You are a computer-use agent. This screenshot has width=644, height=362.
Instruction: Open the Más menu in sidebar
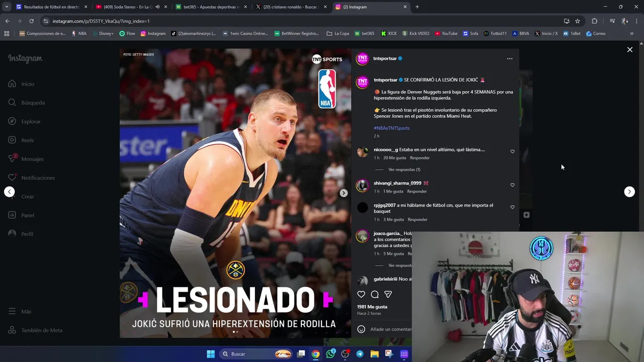[20, 311]
